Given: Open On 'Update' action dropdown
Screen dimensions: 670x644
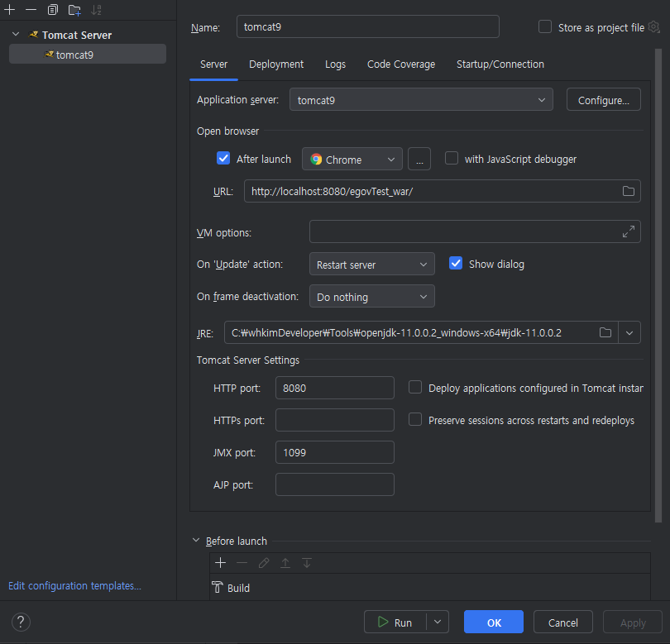Looking at the screenshot, I should 371,264.
